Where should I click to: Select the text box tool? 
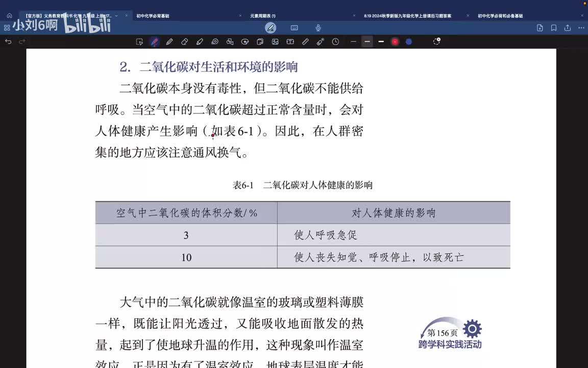pos(290,42)
